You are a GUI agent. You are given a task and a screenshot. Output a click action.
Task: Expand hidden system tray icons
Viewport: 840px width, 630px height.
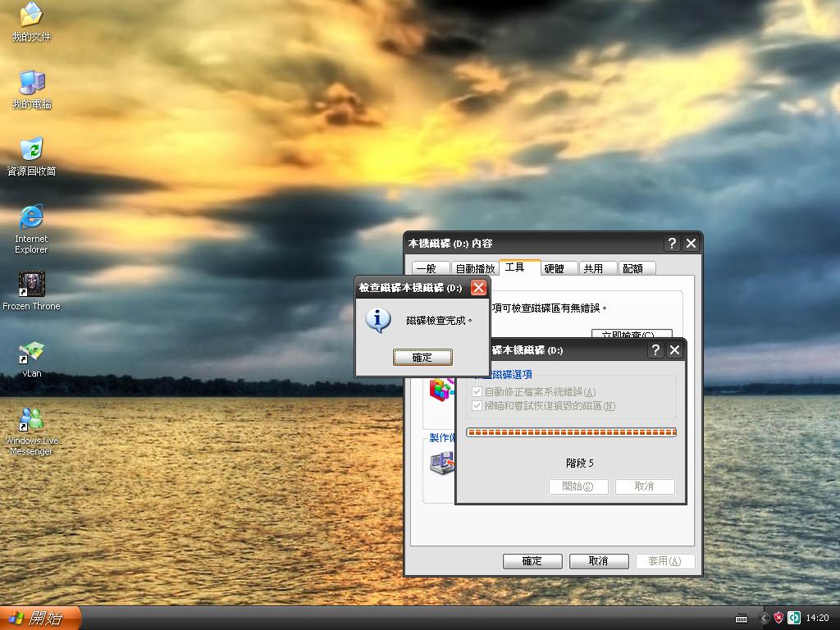764,618
